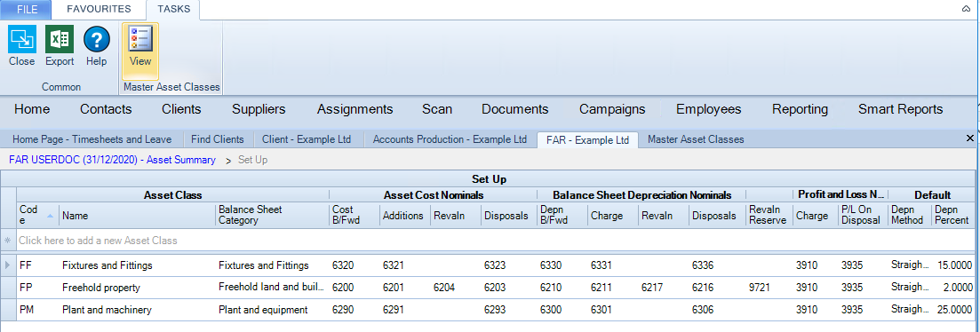Open Documents in navigation bar
980x332 pixels.
515,109
